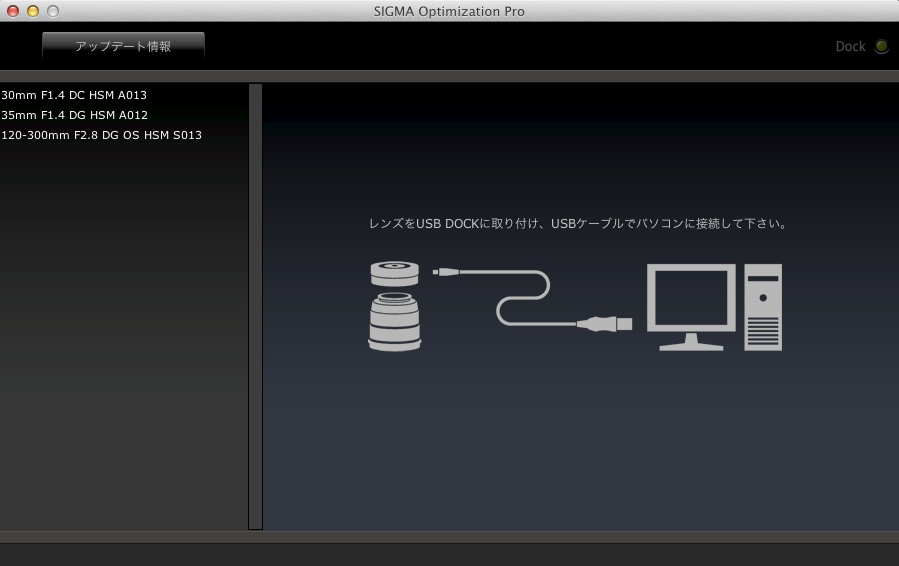
Task: Click the lens and USB dock illustration
Action: tap(394, 306)
